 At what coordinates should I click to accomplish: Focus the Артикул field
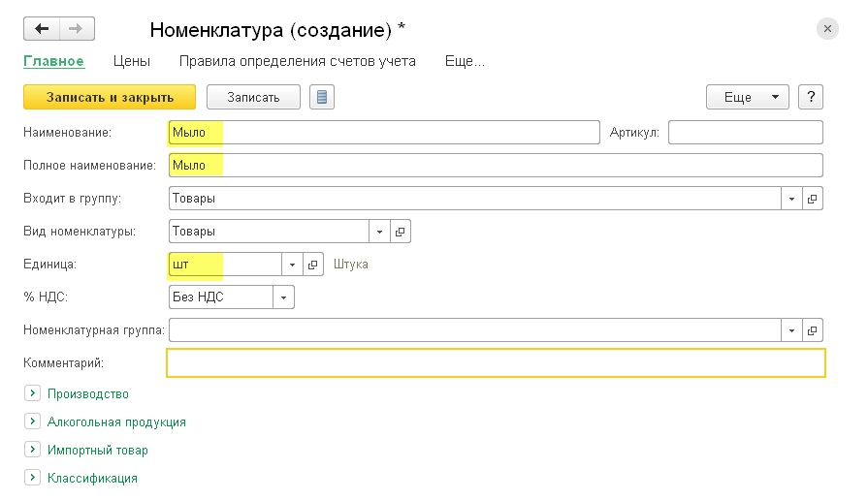point(746,133)
